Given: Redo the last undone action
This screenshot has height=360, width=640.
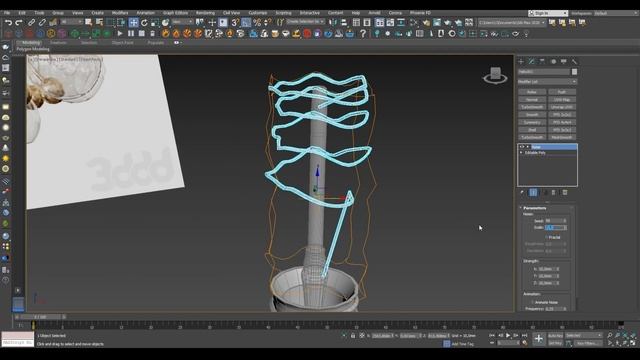Looking at the screenshot, I should [19, 22].
